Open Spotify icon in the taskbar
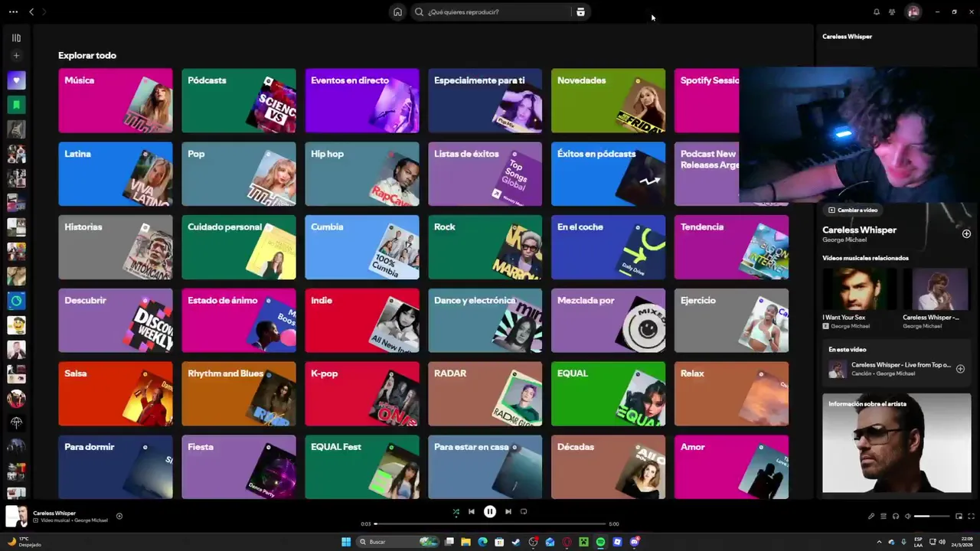This screenshot has height=551, width=980. (600, 542)
